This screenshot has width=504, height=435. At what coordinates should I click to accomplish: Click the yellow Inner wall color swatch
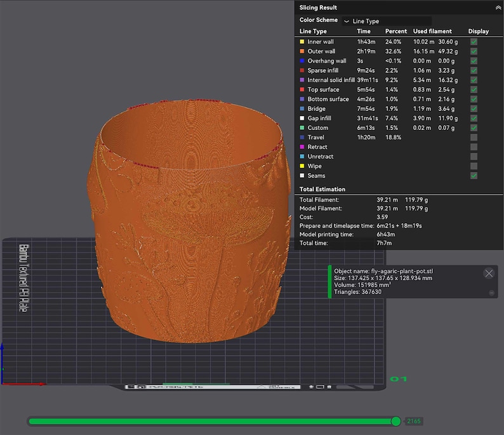pyautogui.click(x=302, y=41)
